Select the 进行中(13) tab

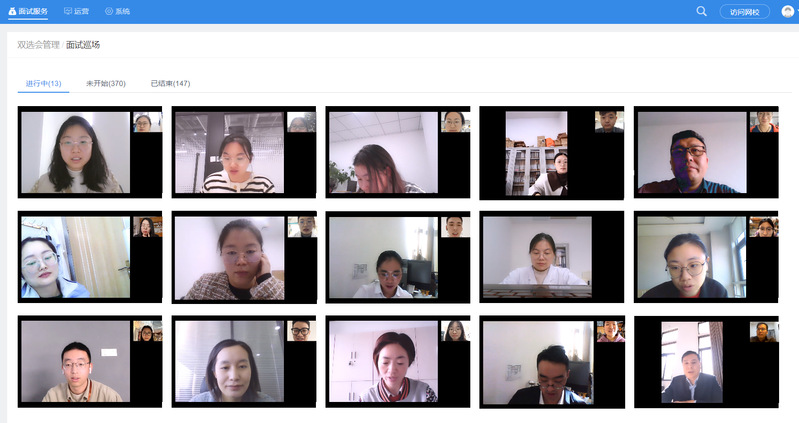(x=43, y=83)
